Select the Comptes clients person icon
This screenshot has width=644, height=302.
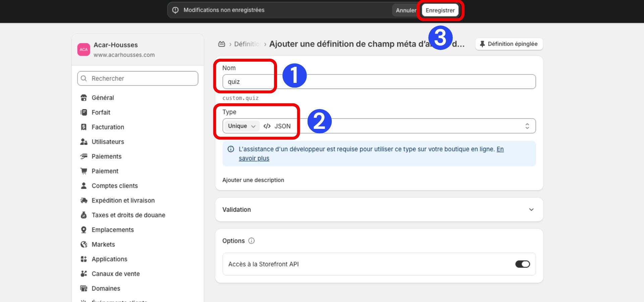(x=84, y=186)
